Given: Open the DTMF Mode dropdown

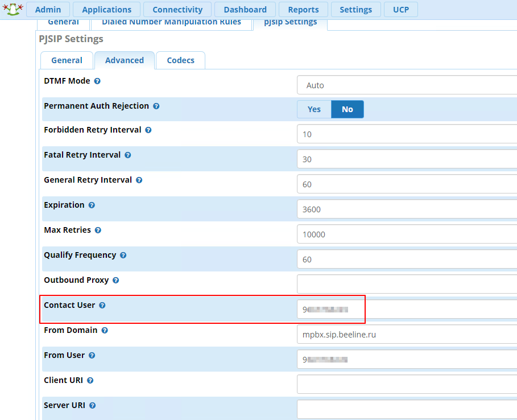Looking at the screenshot, I should tap(406, 85).
